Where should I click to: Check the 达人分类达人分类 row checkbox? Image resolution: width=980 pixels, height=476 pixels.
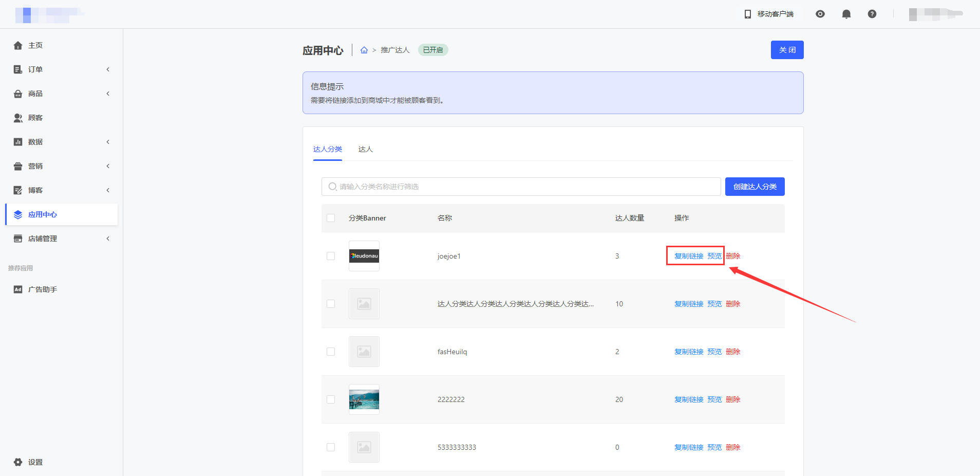[331, 304]
